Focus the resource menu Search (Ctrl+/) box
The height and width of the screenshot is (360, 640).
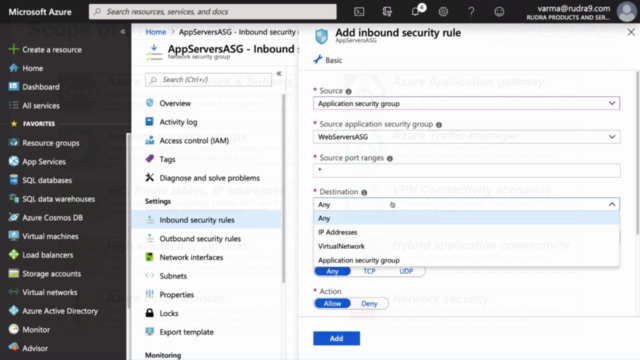click(x=209, y=80)
